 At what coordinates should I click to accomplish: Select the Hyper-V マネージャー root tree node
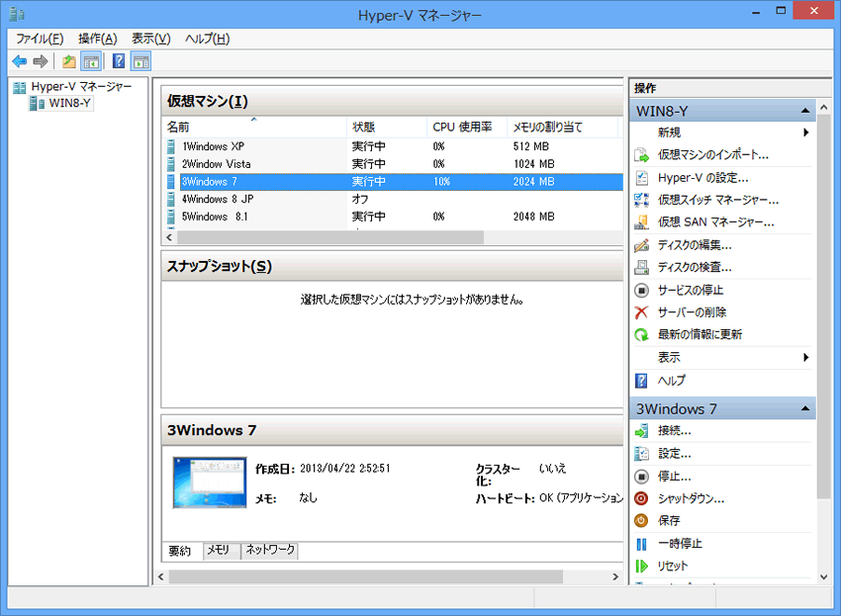click(81, 87)
